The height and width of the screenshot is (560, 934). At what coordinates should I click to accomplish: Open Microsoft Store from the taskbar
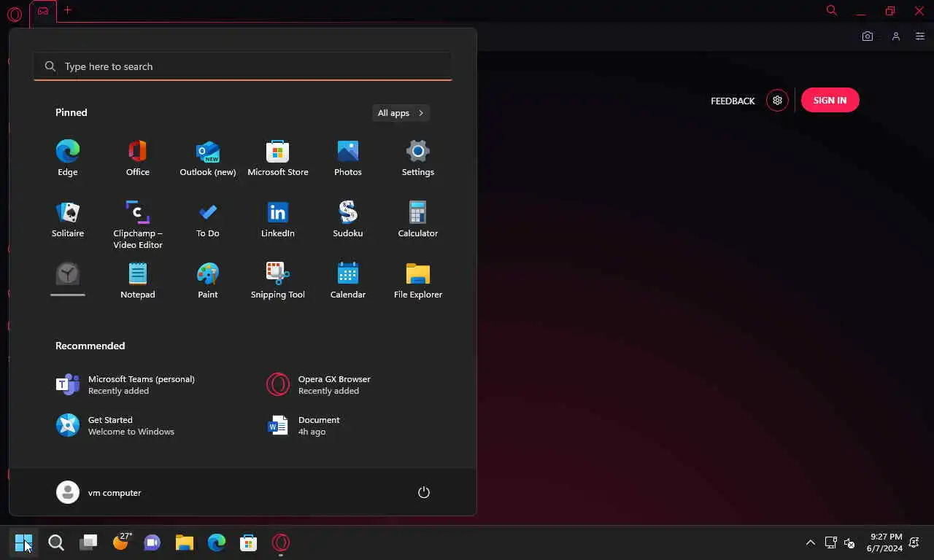click(249, 542)
